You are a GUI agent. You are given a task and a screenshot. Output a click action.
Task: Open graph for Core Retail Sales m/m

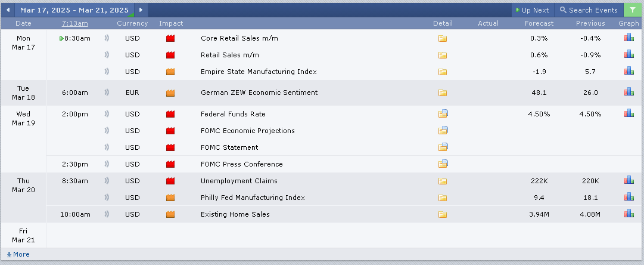(629, 38)
